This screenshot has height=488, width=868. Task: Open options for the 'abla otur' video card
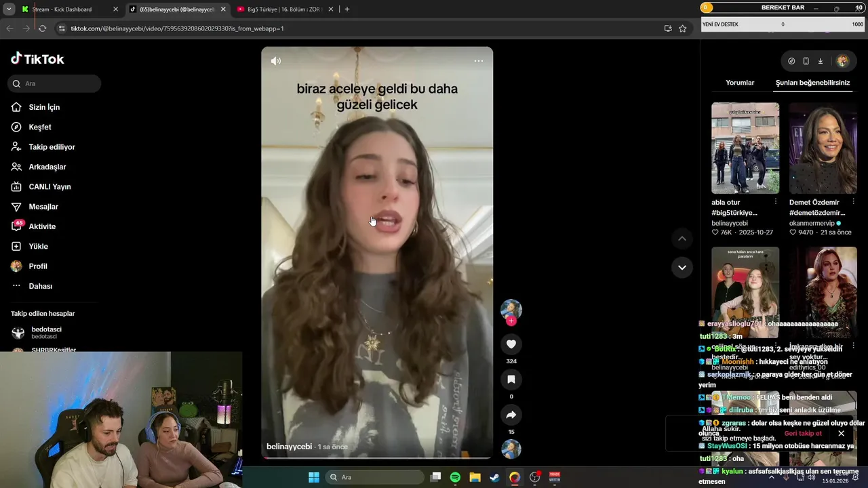(x=776, y=202)
